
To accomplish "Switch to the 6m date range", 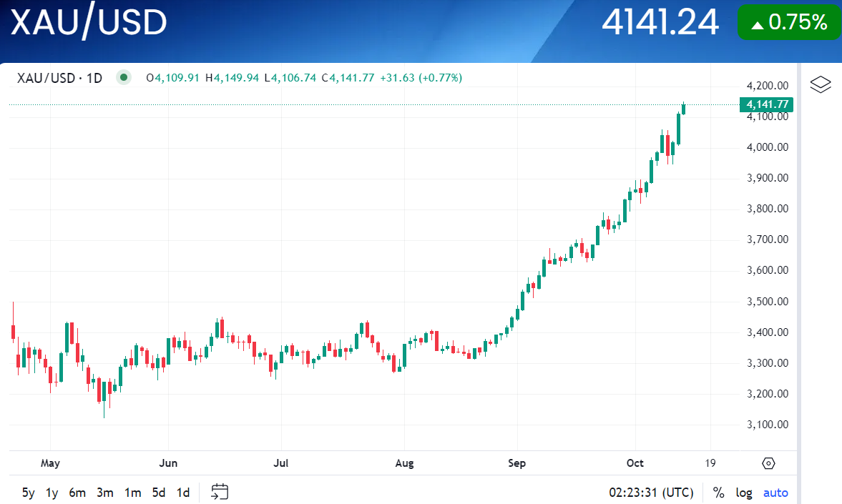I will click(77, 493).
